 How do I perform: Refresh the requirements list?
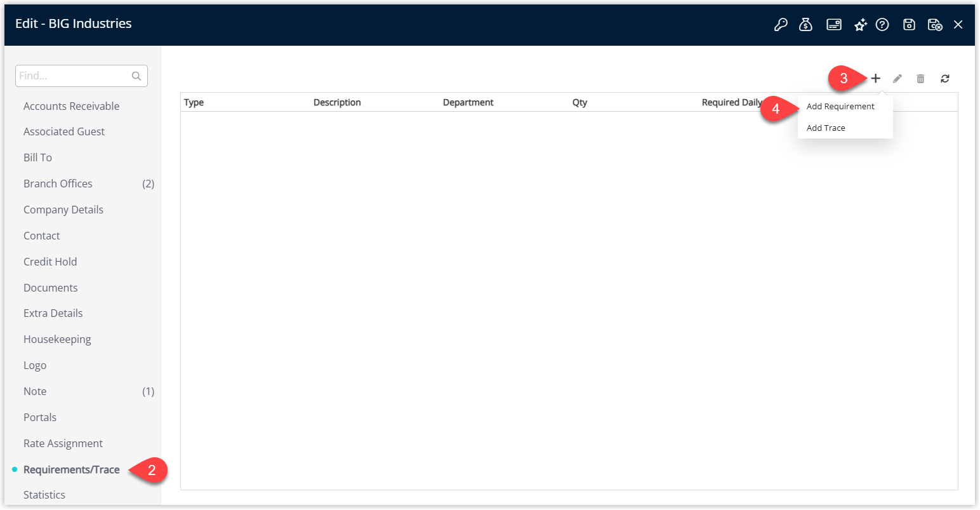(x=945, y=79)
